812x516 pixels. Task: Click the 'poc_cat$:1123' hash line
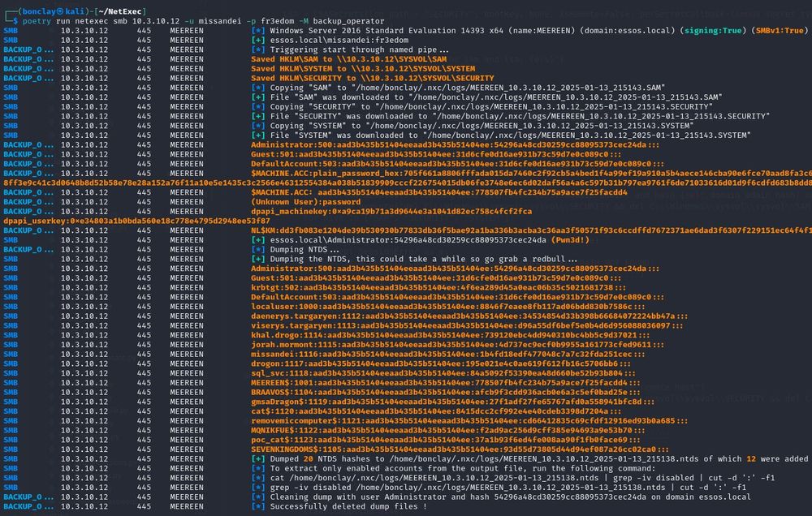pyautogui.click(x=445, y=440)
